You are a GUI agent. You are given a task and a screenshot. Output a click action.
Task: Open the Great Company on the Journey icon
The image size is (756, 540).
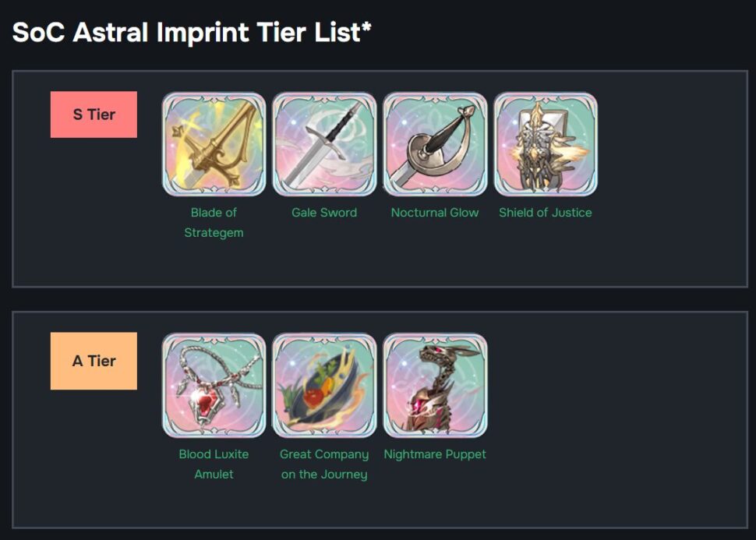tap(324, 386)
